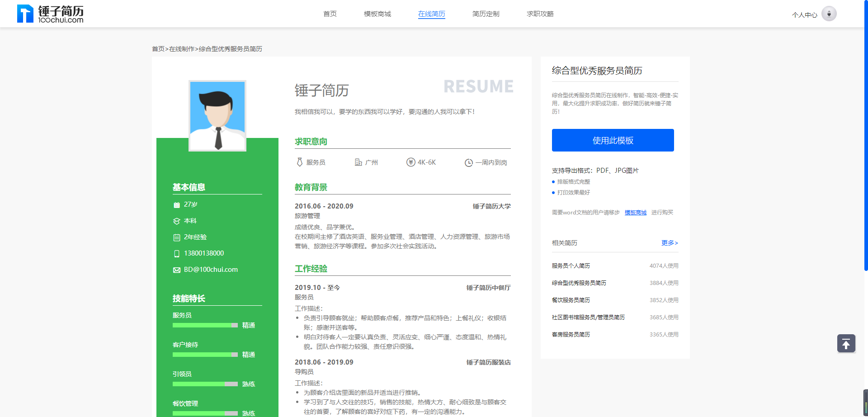Open 模板商城 in the top navigation
The height and width of the screenshot is (417, 868).
point(377,14)
